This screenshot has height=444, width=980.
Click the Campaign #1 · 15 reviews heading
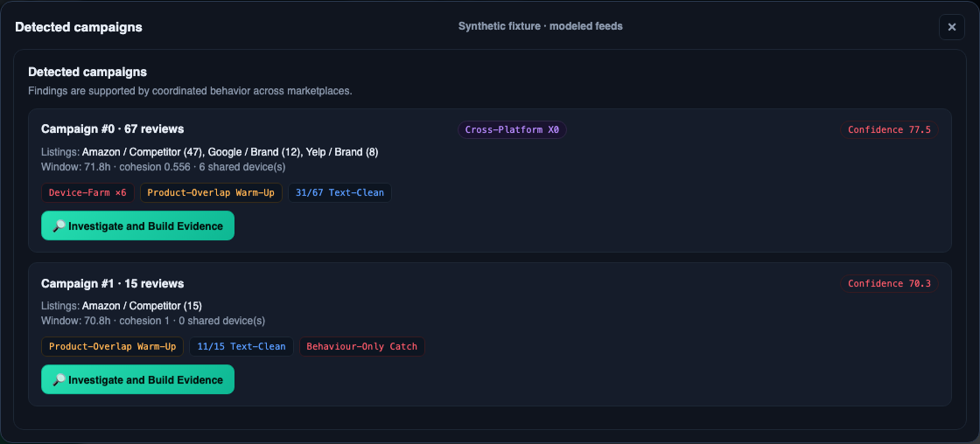point(113,283)
